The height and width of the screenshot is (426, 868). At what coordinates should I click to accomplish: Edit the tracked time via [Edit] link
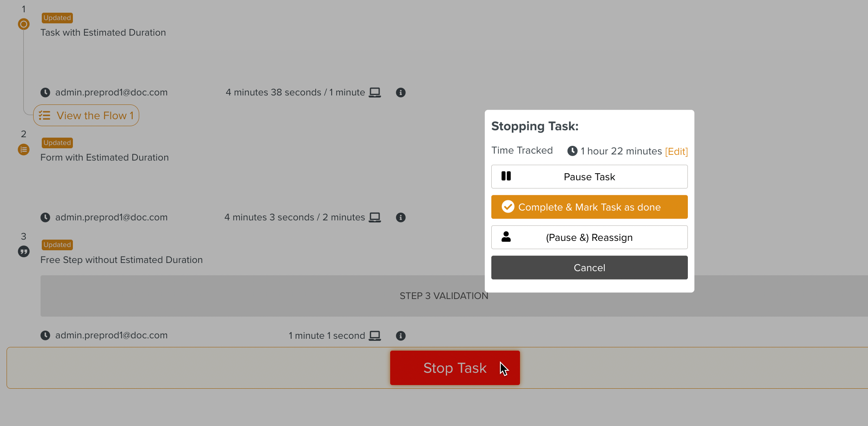[x=676, y=152]
